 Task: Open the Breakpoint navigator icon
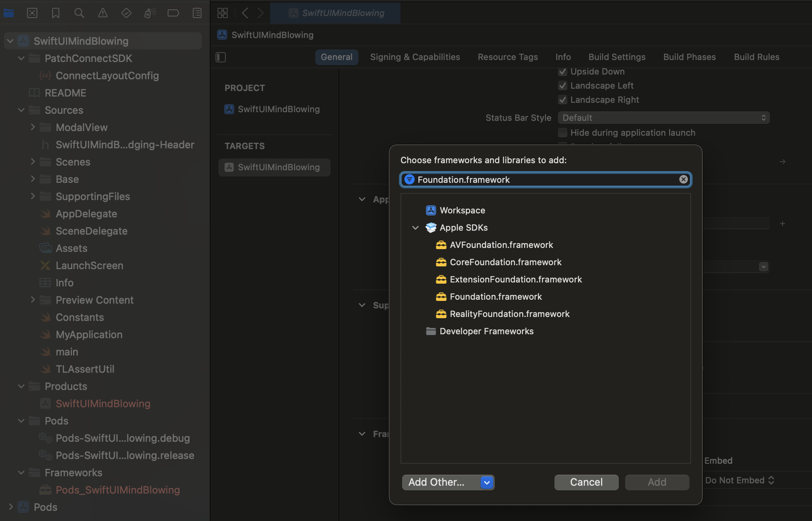coord(173,13)
